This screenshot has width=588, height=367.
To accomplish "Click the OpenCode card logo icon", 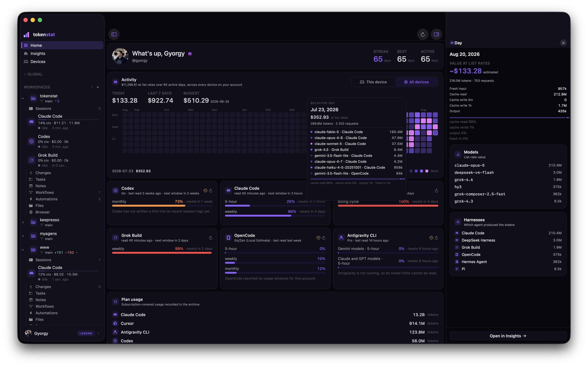I will [228, 238].
